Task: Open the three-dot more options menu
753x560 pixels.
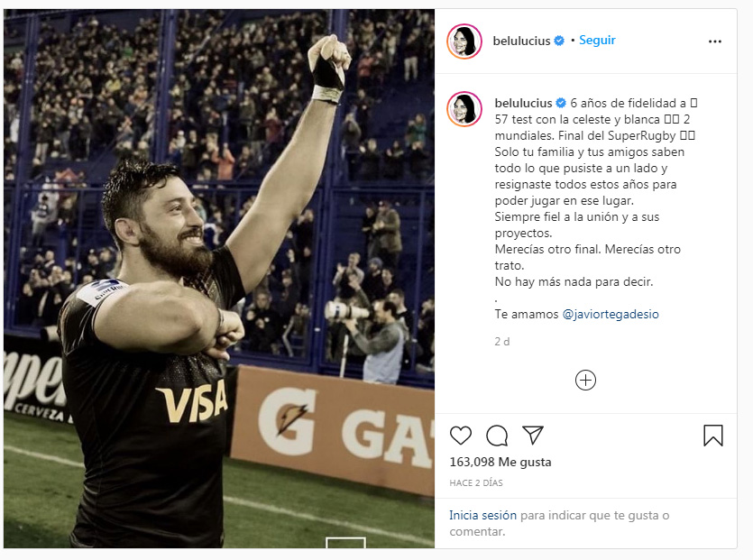Action: point(714,41)
